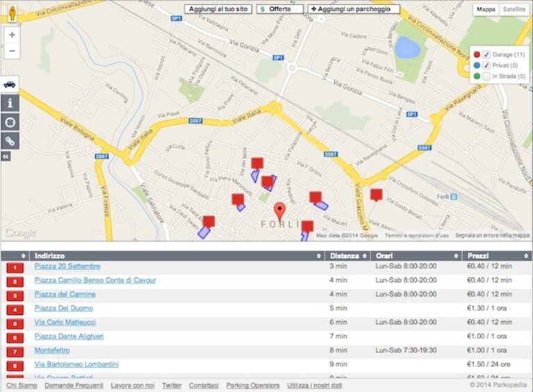533x392 pixels.
Task: Click the parking marker east of Viale Giacomo
Action: (376, 195)
